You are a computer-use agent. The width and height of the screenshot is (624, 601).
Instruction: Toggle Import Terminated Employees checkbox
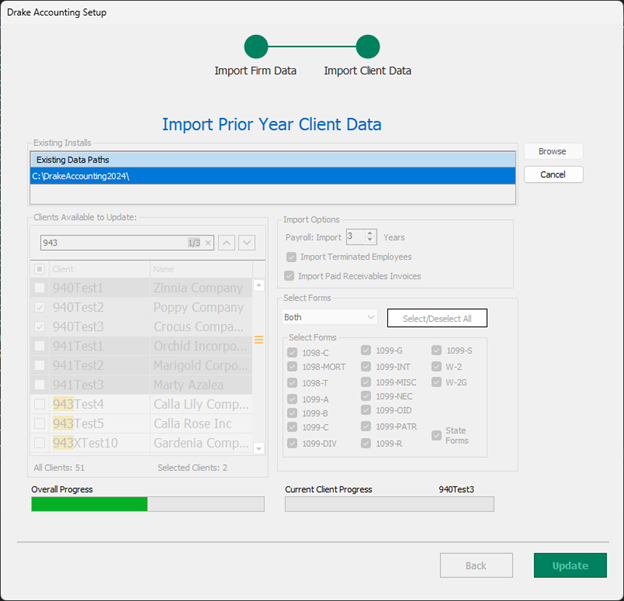click(x=291, y=257)
